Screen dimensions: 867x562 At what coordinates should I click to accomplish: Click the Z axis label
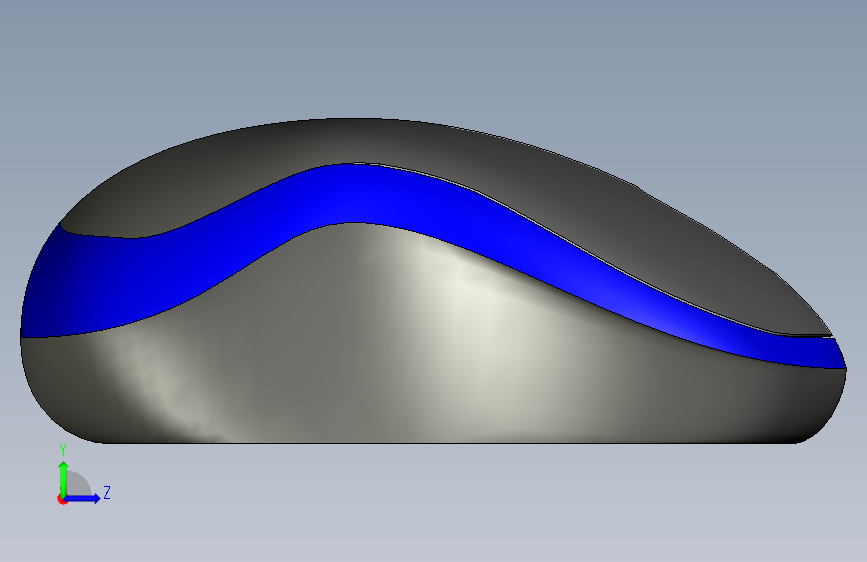click(107, 492)
